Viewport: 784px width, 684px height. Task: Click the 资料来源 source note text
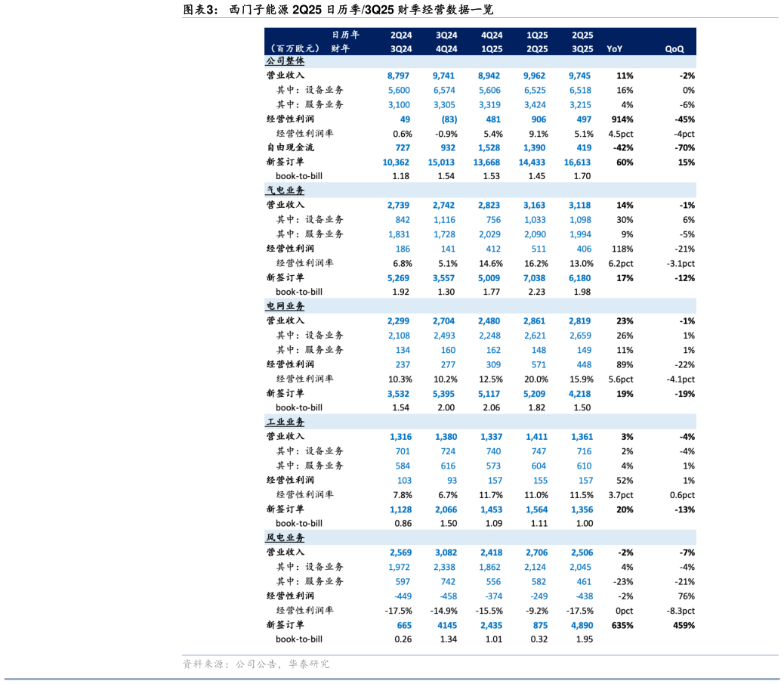tap(256, 664)
